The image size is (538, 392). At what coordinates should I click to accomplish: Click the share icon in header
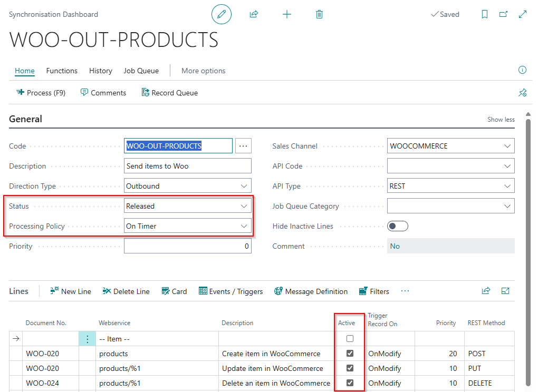254,14
